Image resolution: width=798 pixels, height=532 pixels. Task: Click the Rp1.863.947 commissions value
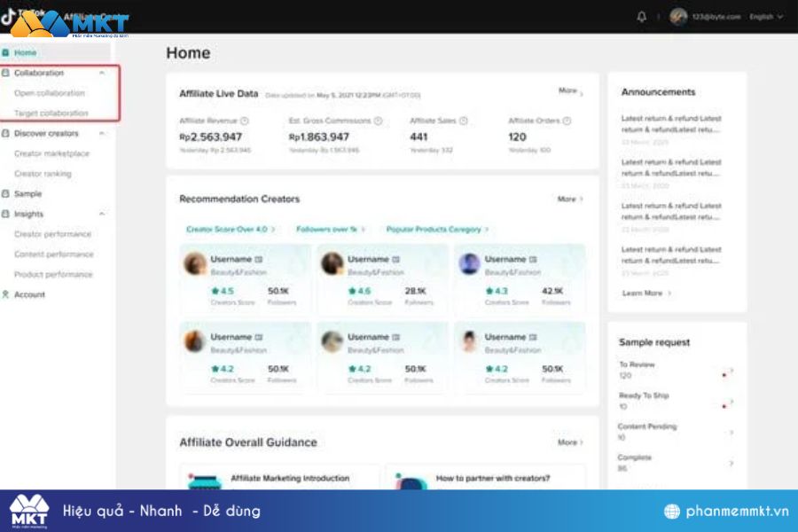[319, 137]
